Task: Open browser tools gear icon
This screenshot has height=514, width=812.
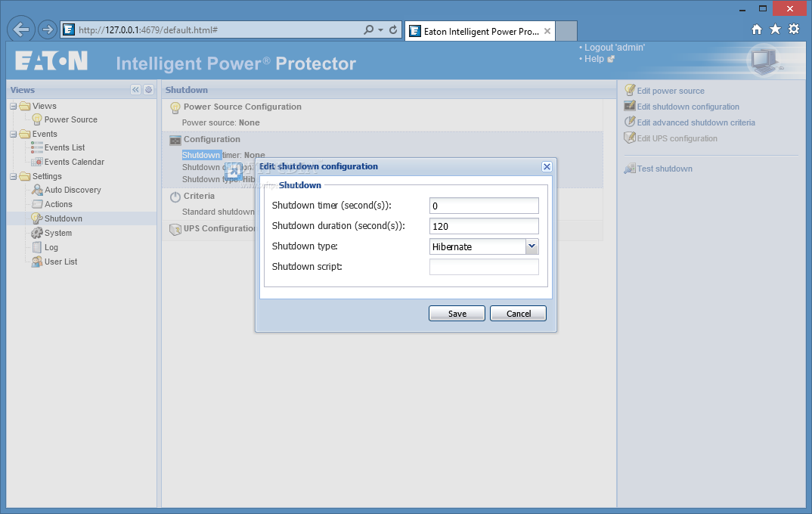Action: (794, 29)
